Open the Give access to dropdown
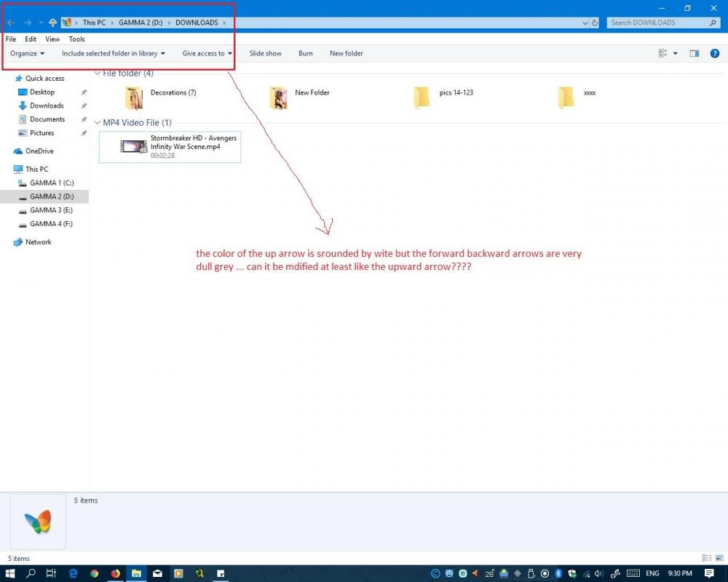The image size is (728, 582). point(207,53)
